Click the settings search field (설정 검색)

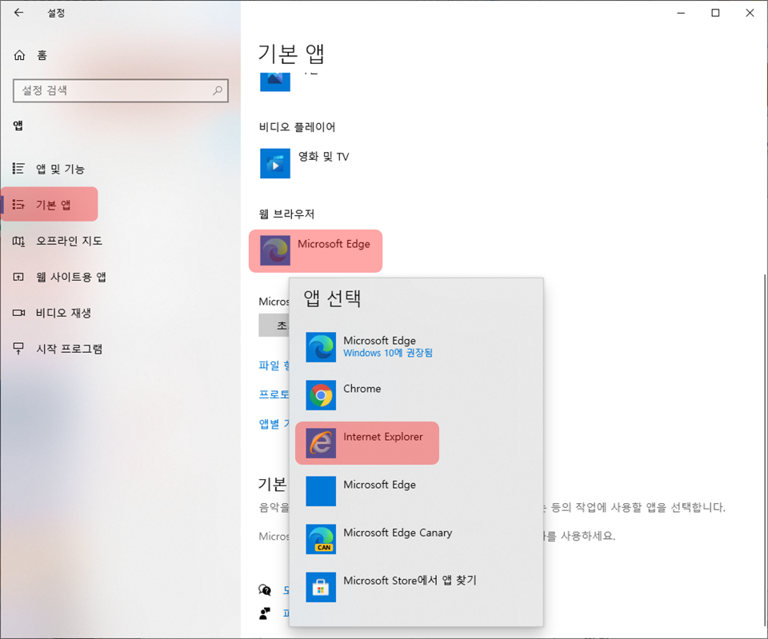point(120,91)
